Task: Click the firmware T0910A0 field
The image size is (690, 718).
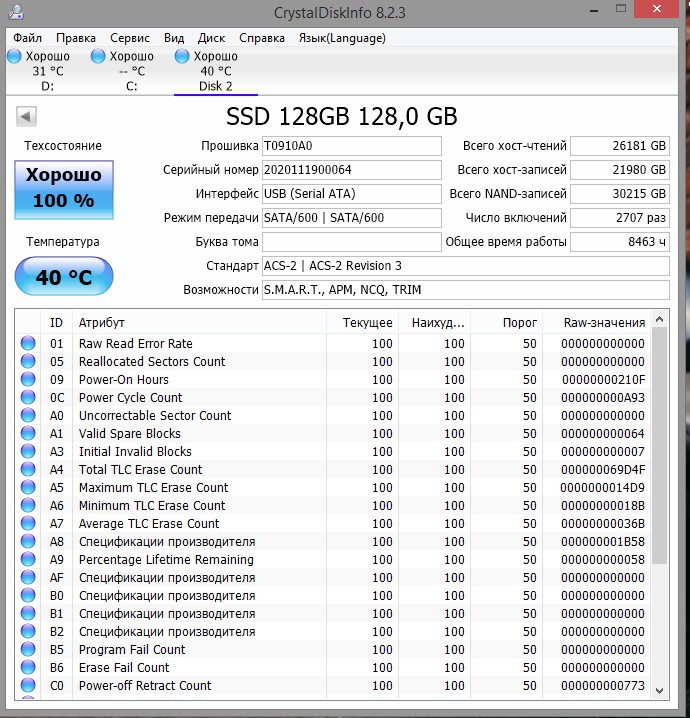Action: (351, 146)
